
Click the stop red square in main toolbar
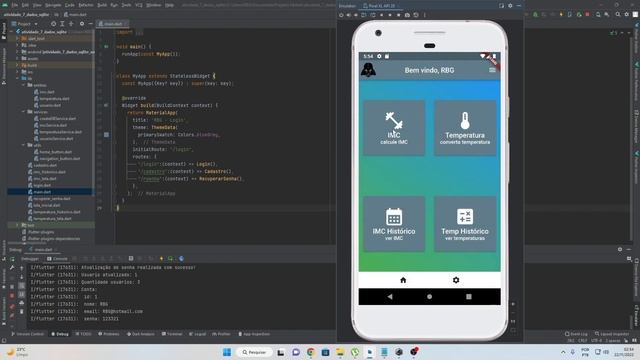click(587, 15)
